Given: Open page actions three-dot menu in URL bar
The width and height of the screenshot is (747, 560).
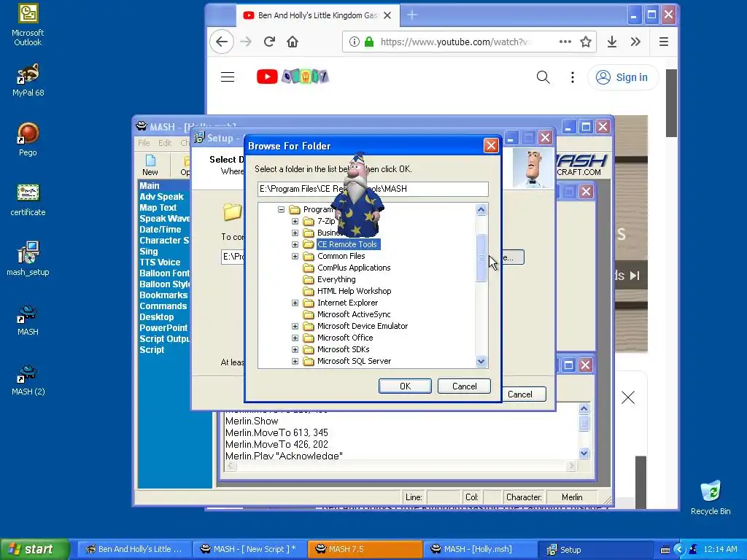Looking at the screenshot, I should (565, 42).
